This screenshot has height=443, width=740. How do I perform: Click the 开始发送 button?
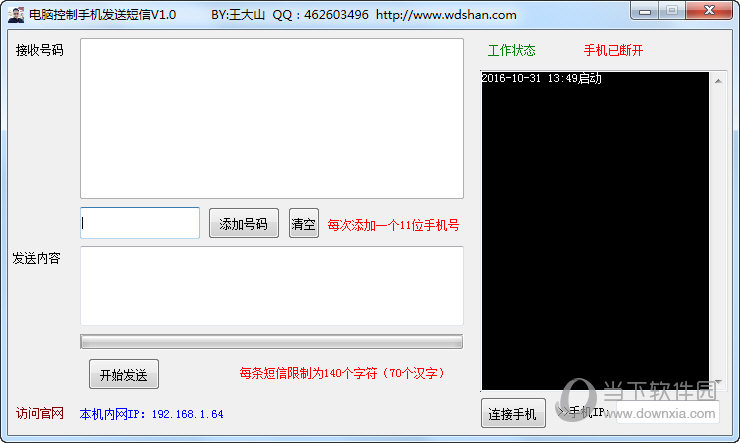pos(124,374)
